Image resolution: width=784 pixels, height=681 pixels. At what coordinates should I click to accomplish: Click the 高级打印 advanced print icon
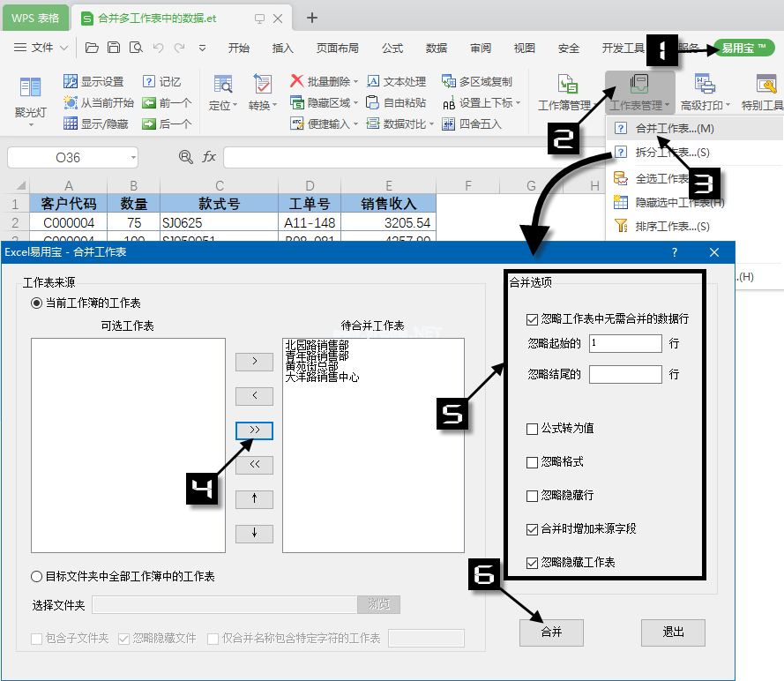704,85
